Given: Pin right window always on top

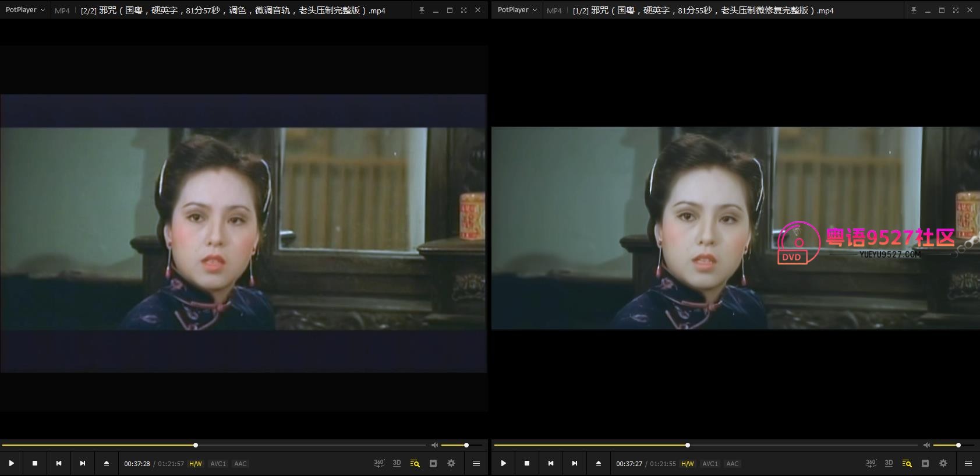Looking at the screenshot, I should click(914, 10).
